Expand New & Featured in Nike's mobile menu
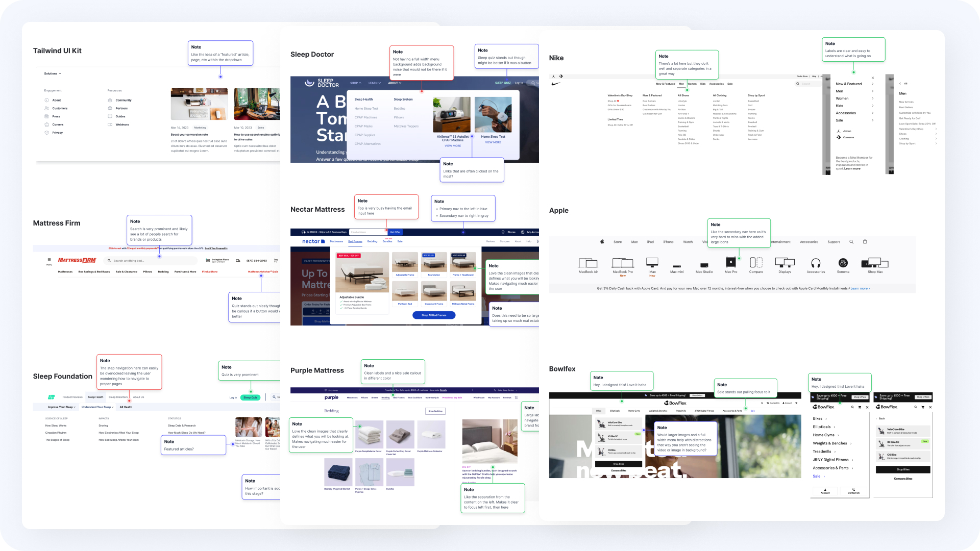 click(854, 84)
